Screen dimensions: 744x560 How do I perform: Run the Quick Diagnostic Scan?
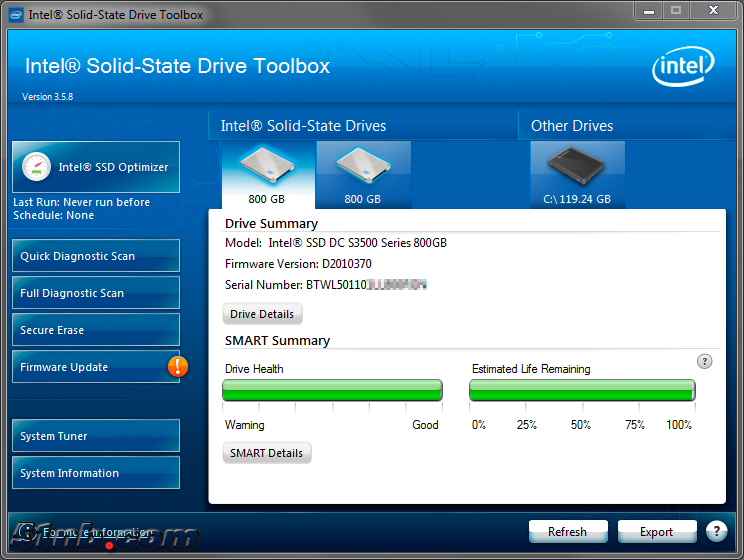click(x=96, y=256)
